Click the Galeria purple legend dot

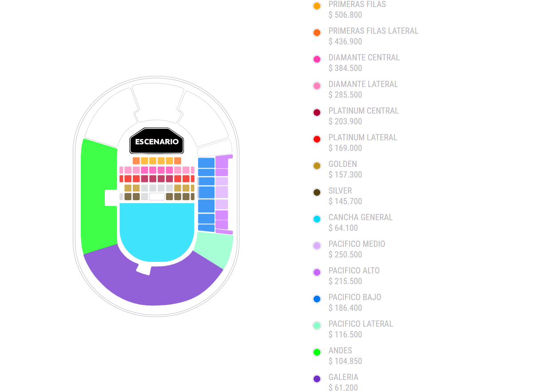pyautogui.click(x=317, y=379)
